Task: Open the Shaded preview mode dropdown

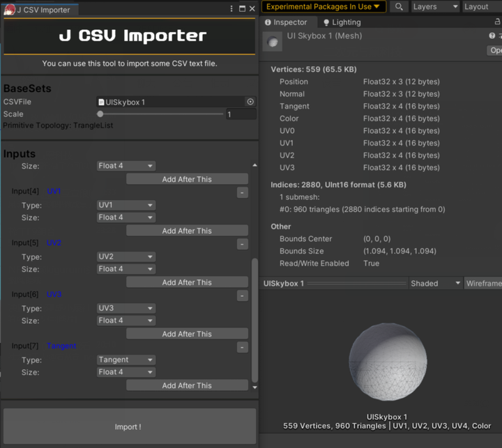Action: [x=435, y=283]
